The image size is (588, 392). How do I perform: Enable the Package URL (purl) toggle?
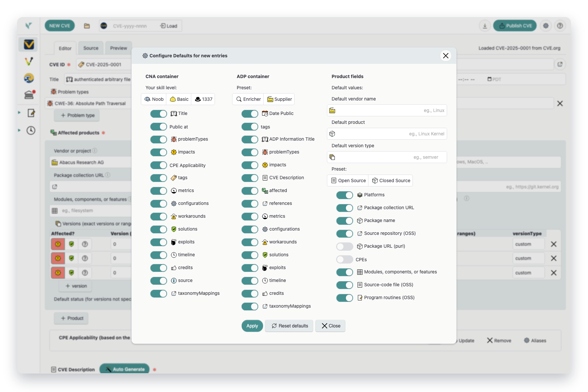click(x=344, y=246)
